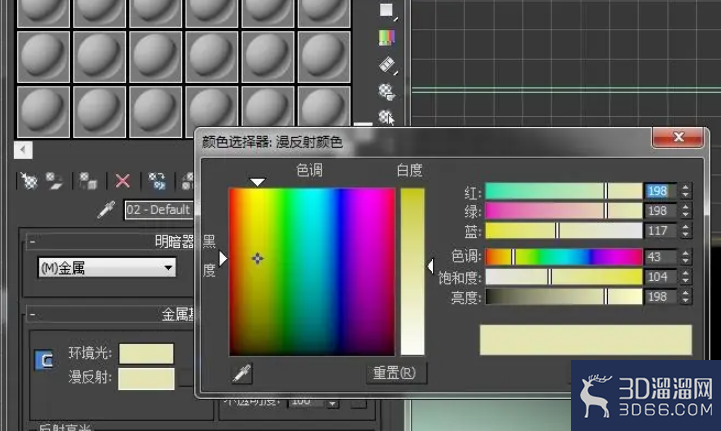Close the 颜色选择器 dialog
Image resolution: width=721 pixels, height=431 pixels.
pos(678,137)
